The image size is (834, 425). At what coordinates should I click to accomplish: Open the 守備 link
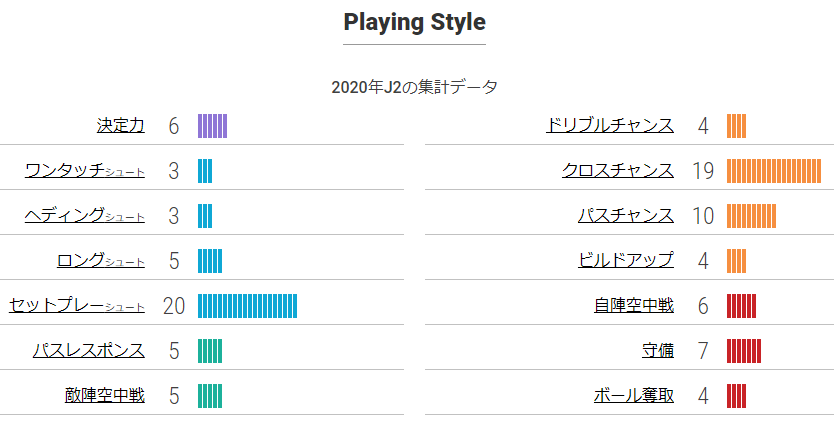[658, 351]
